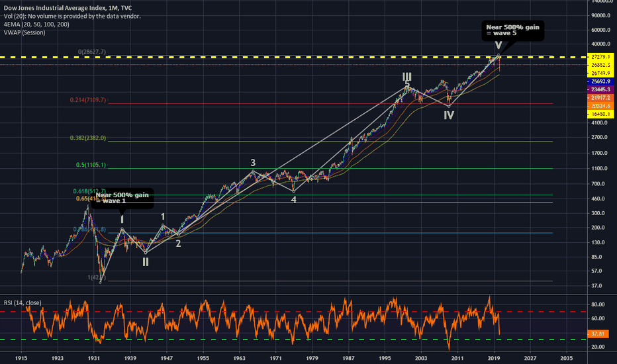Select the VWAP (Session) indicator legend
This screenshot has width=617, height=364.
pos(24,32)
